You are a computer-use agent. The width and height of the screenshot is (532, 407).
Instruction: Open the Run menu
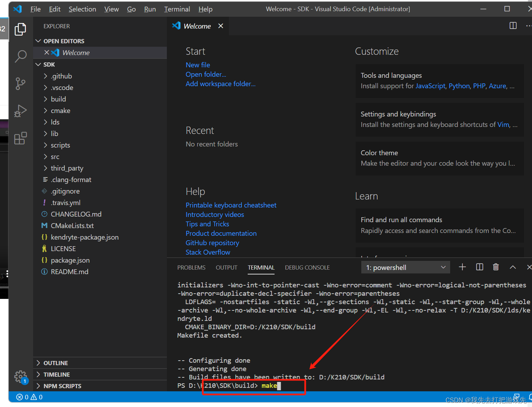tap(150, 9)
